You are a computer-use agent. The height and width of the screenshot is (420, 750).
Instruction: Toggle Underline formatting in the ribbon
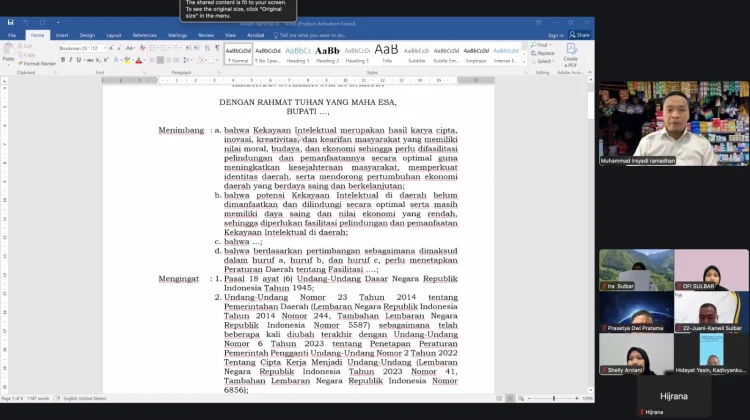[78, 60]
